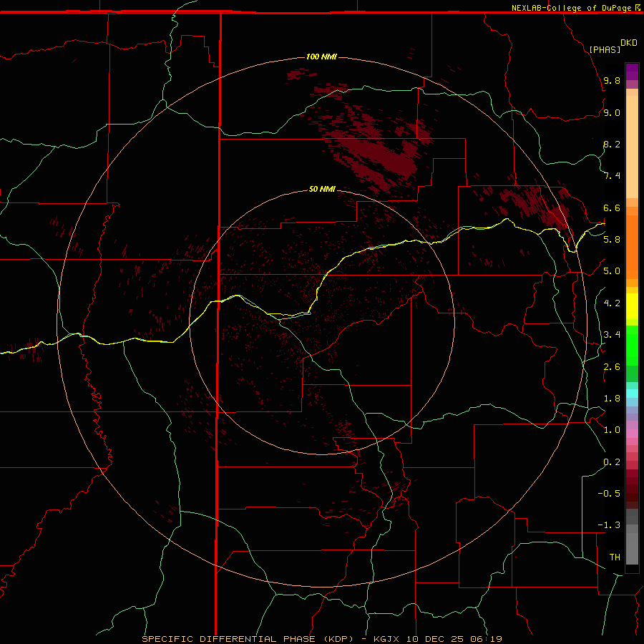Screen dimensions: 644x644
Task: Click the bright green segment near 3.4
Action: [x=632, y=346]
